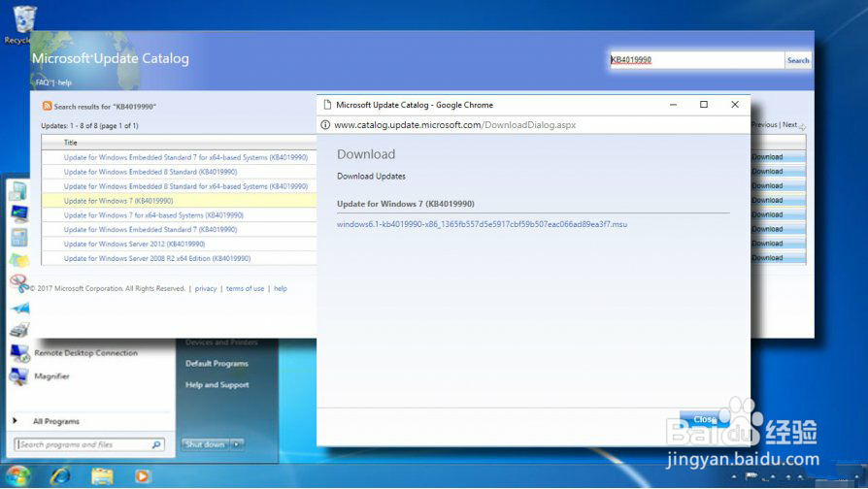The width and height of the screenshot is (868, 489).
Task: Open the terms of use footer link
Action: pyautogui.click(x=245, y=289)
